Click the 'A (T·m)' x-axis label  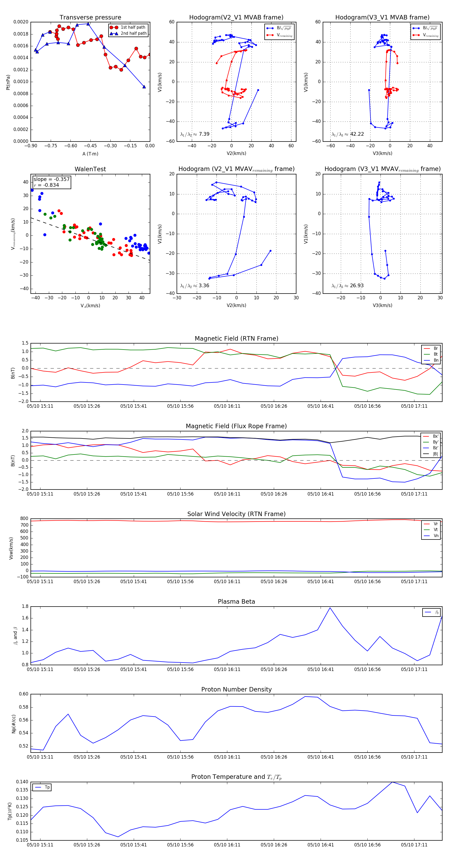(x=90, y=154)
